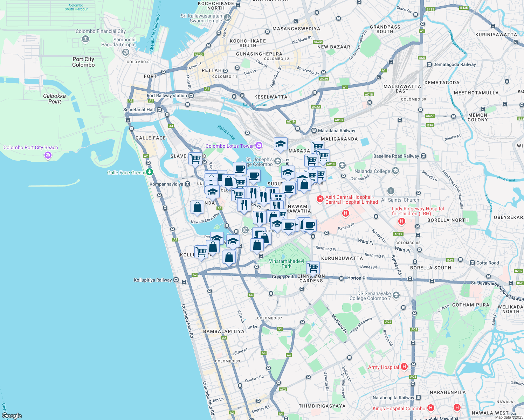Select the Galle Face Green park marker

coord(150,172)
